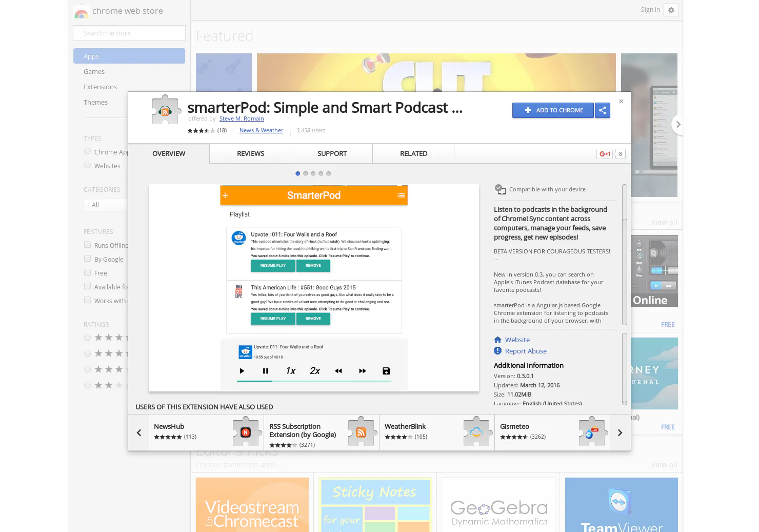Click the star rating of smarterPod

click(201, 130)
